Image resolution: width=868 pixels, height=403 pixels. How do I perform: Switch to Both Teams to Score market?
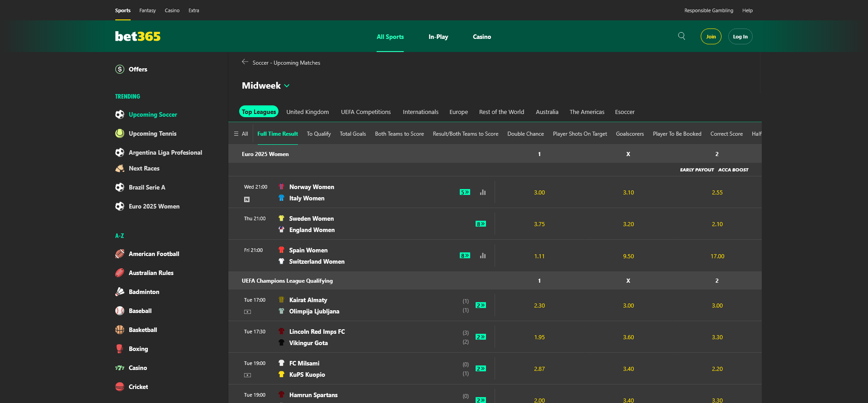pyautogui.click(x=399, y=134)
